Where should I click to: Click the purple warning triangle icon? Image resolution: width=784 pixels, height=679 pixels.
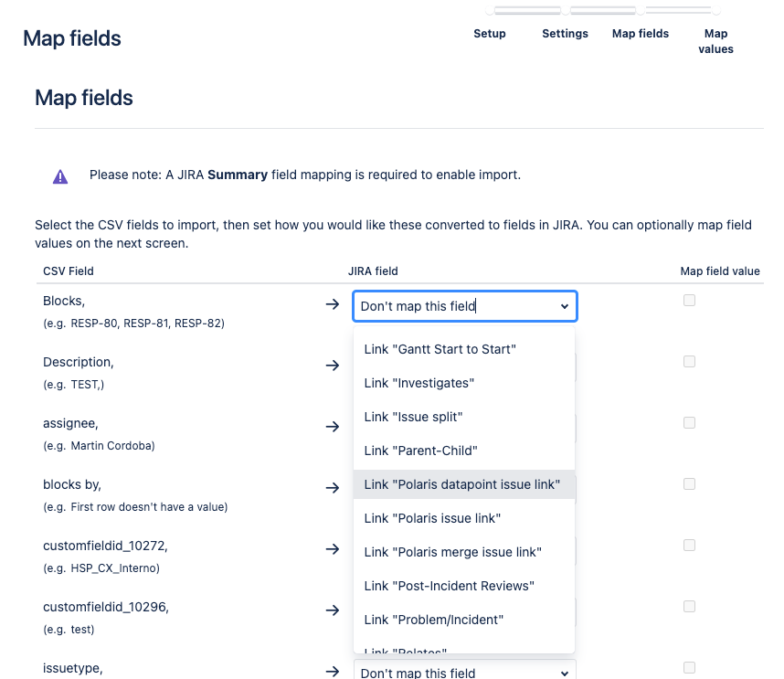[60, 176]
